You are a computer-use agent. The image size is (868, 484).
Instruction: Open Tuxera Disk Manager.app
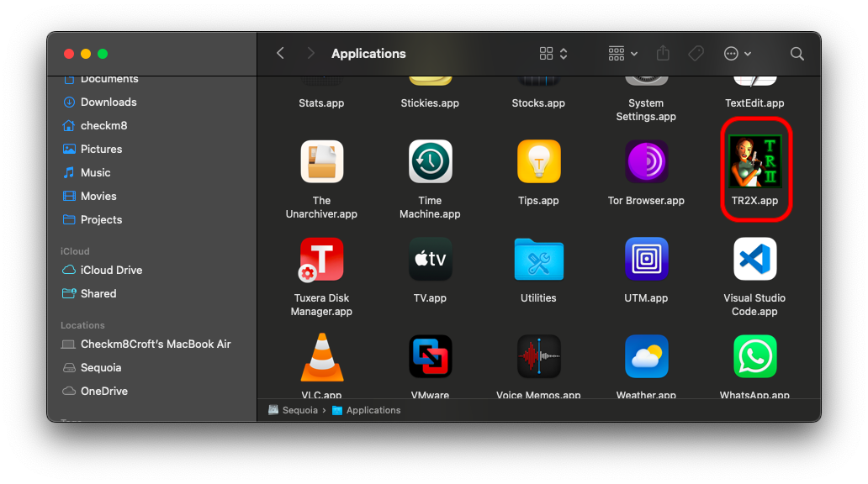point(321,260)
